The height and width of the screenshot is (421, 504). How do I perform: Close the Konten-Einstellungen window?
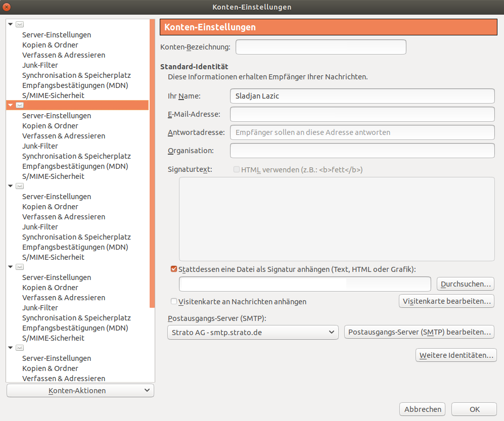(7, 7)
